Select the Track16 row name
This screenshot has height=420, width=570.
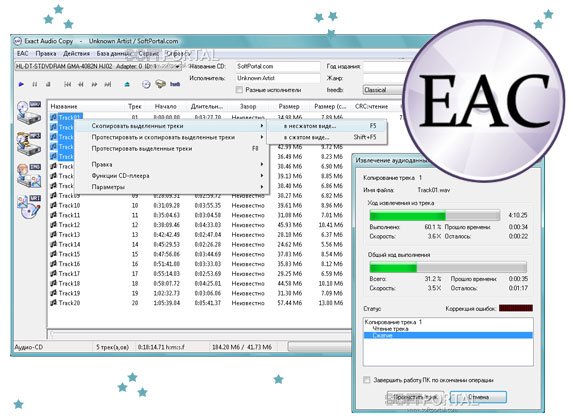(x=69, y=264)
